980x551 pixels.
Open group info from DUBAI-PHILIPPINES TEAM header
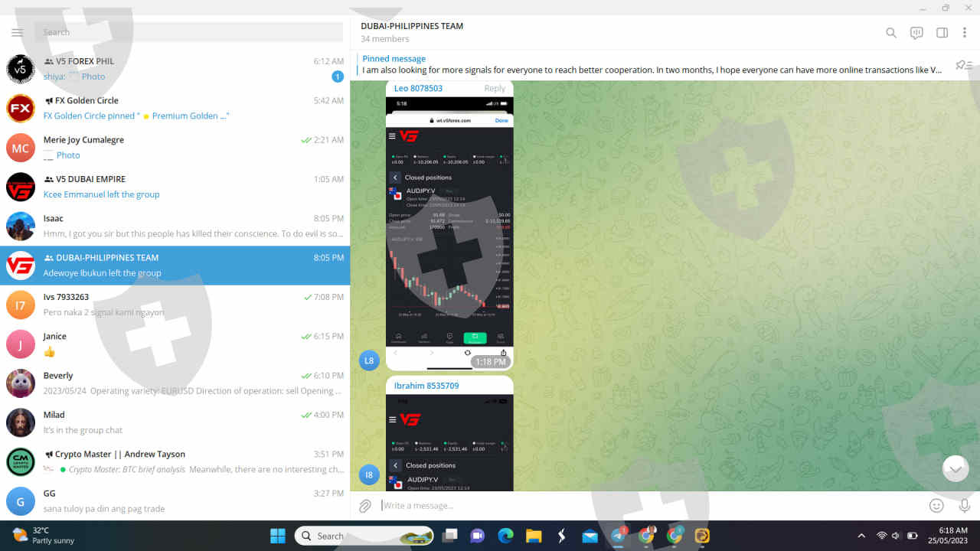point(412,26)
